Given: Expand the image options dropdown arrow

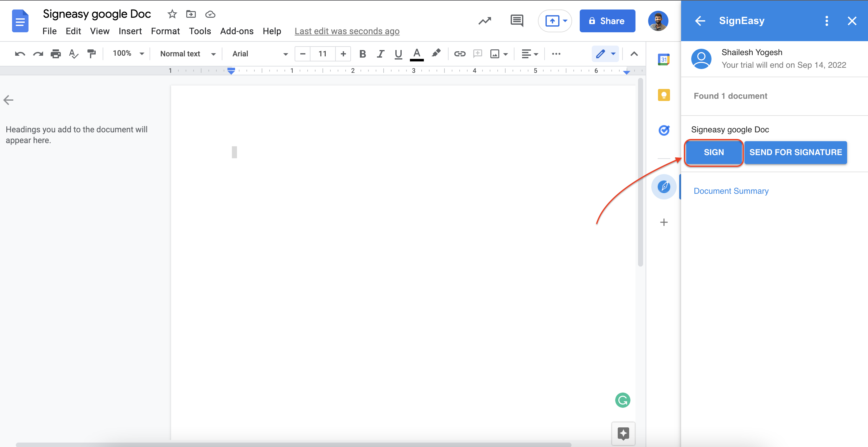Looking at the screenshot, I should [x=505, y=54].
